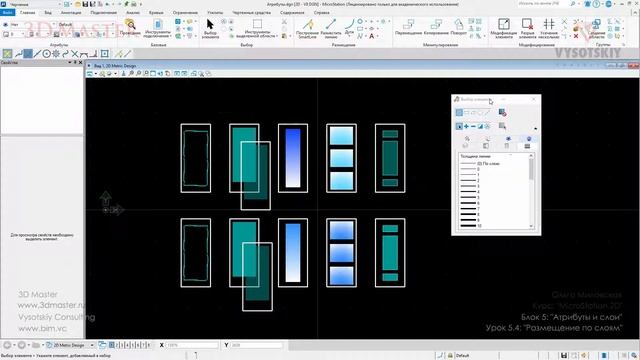Open Инструменты выделенной области dropdown
The width and height of the screenshot is (640, 360).
(x=257, y=28)
